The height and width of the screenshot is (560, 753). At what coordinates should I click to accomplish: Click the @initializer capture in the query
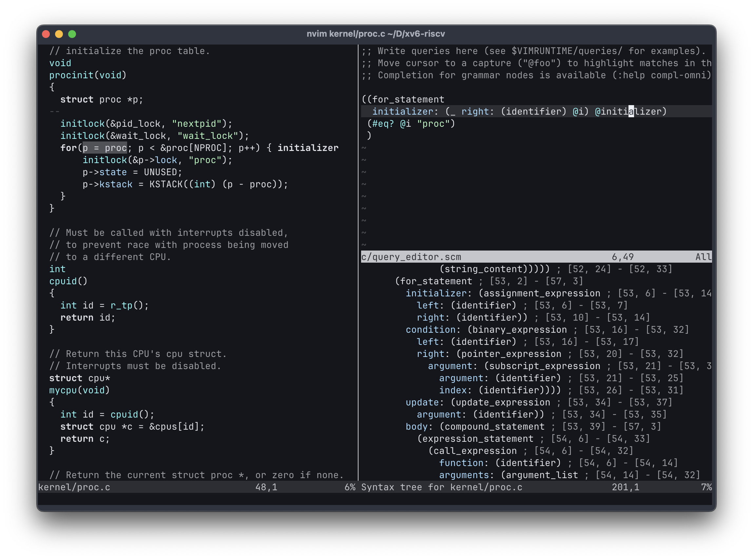[630, 111]
